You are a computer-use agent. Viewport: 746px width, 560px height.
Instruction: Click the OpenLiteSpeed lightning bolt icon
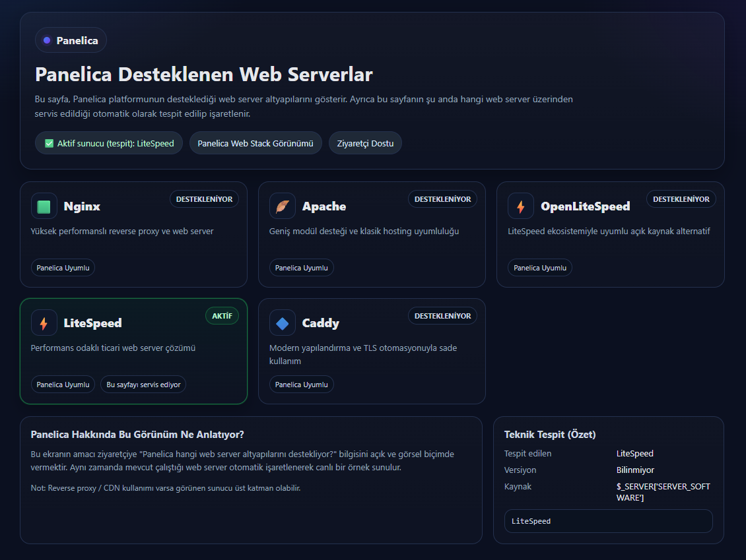[x=521, y=206]
